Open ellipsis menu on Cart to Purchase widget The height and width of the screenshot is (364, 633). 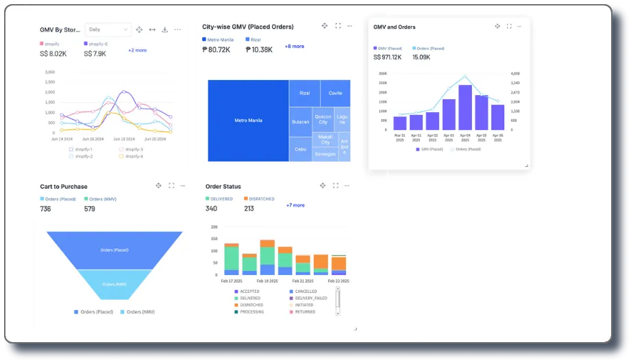point(183,186)
